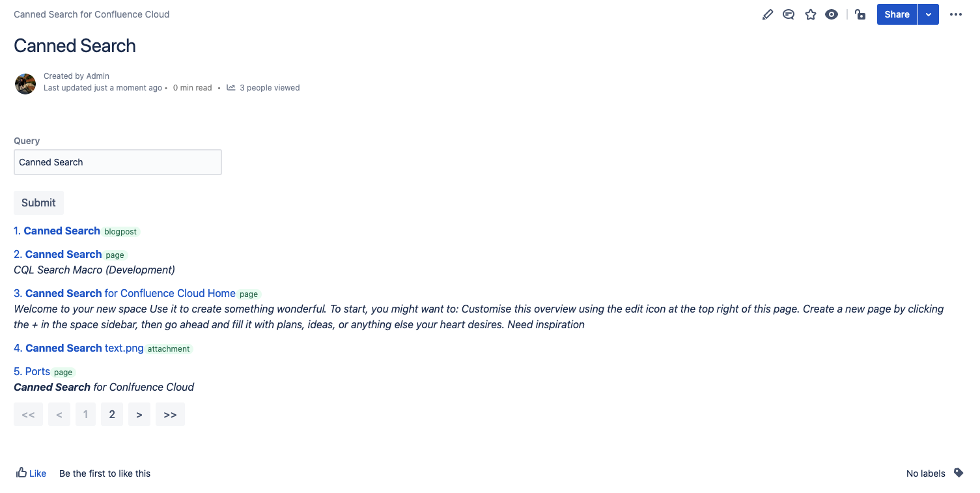Open Canned Search blogpost result
This screenshot has width=980, height=493.
[x=62, y=231]
